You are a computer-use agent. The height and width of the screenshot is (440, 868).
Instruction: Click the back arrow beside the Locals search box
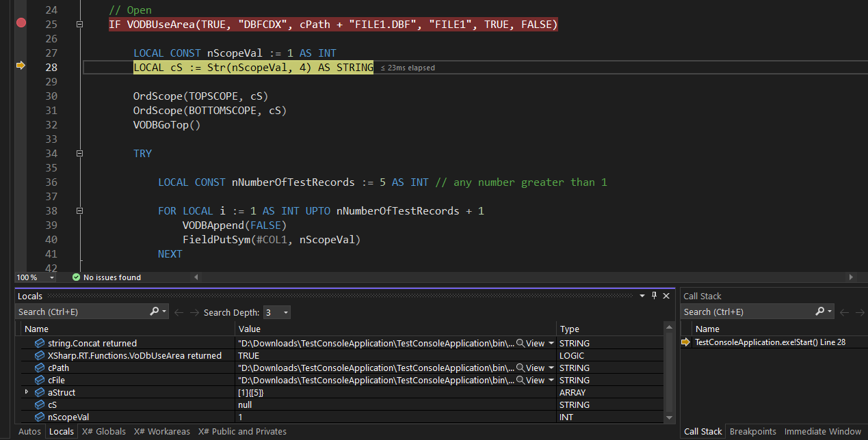click(x=179, y=311)
